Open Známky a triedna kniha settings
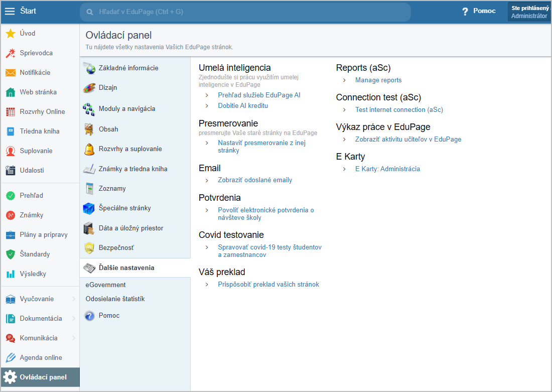This screenshot has height=392, width=552. (x=135, y=169)
